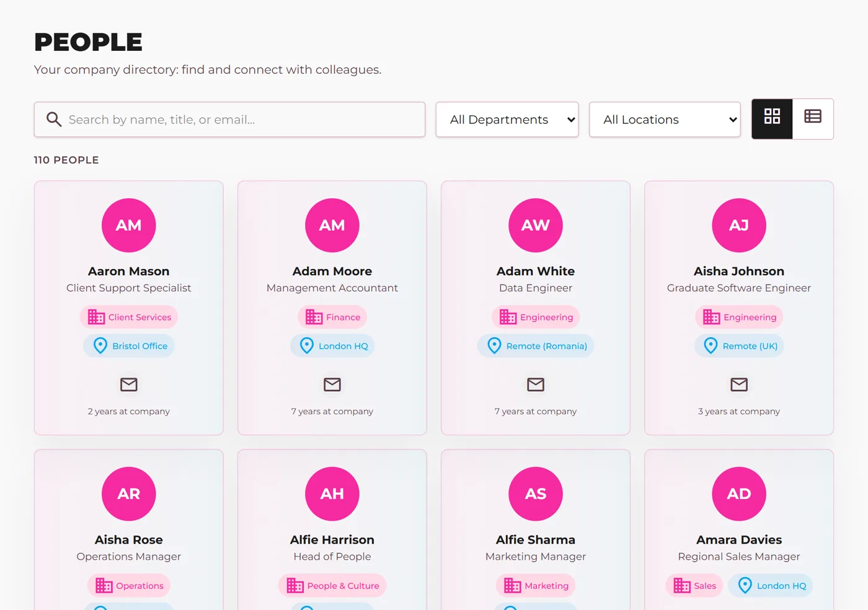Select Adam White's Engineering department tag
The width and height of the screenshot is (868, 610).
tap(536, 317)
